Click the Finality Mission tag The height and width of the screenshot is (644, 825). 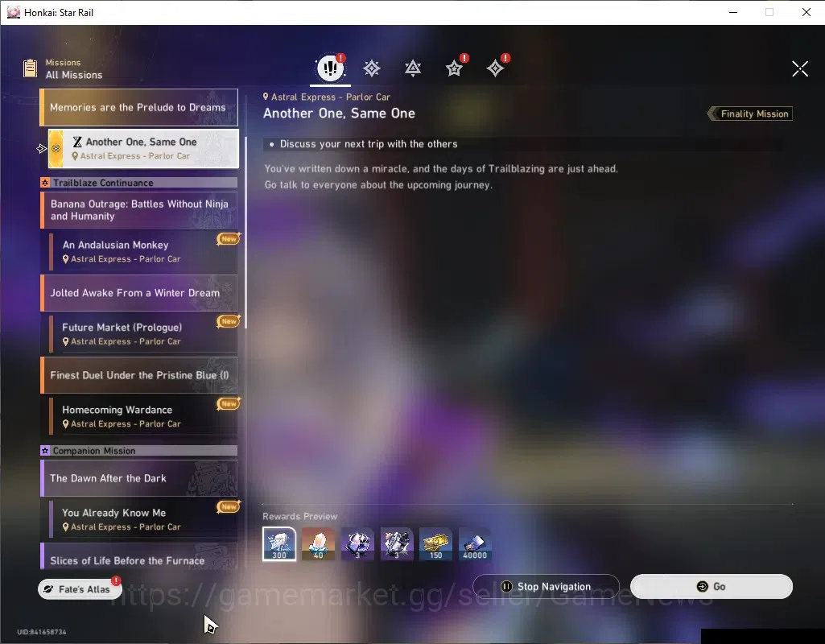click(750, 114)
